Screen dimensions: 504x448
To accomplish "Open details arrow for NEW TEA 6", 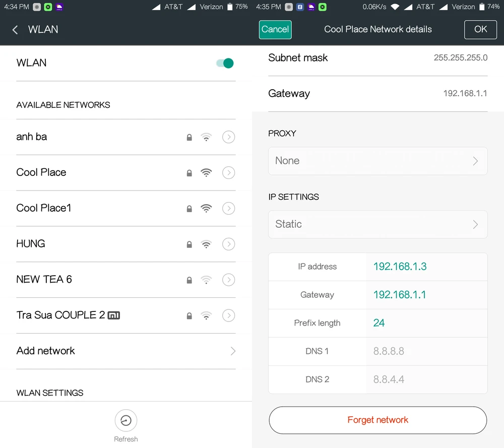I will 228,280.
